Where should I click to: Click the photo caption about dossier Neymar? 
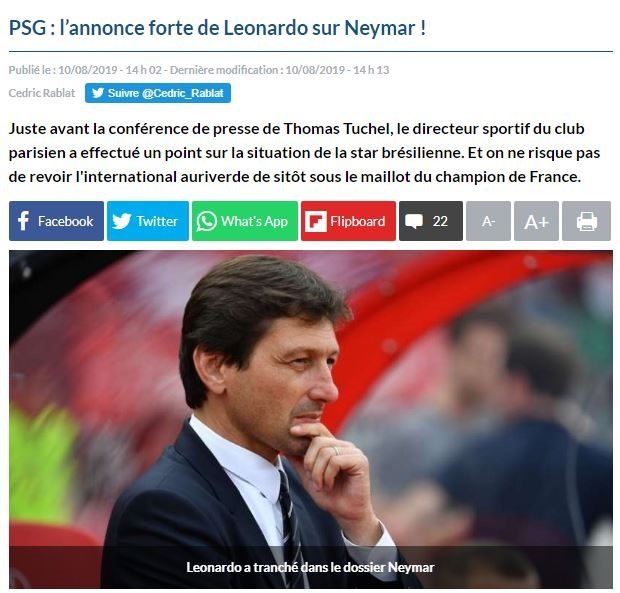click(310, 567)
